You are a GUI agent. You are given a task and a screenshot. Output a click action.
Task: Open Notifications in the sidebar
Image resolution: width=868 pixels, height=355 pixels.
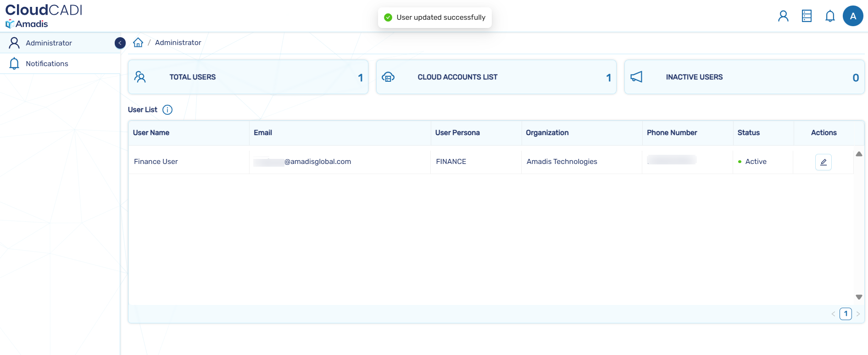[47, 64]
